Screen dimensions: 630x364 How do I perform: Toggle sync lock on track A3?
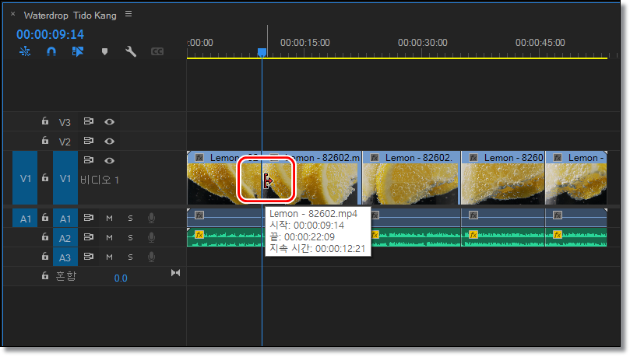pos(89,256)
